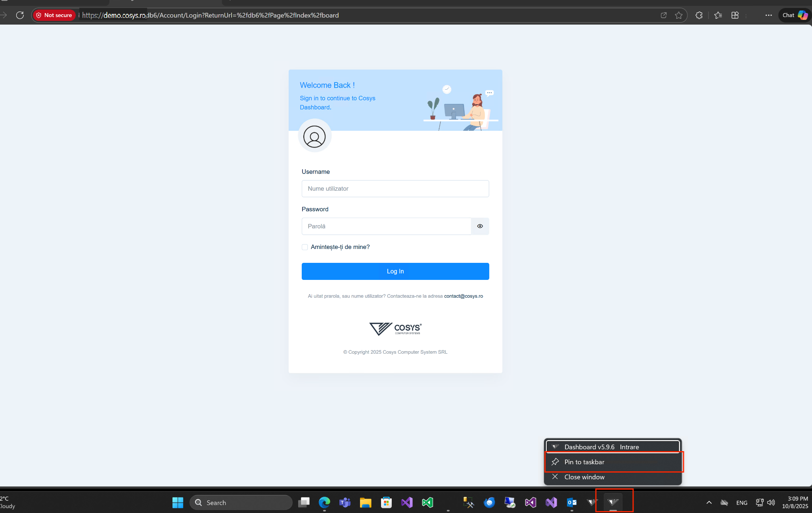Screen dimensions: 812x513
Task: Click the Log In button
Action: (x=395, y=271)
